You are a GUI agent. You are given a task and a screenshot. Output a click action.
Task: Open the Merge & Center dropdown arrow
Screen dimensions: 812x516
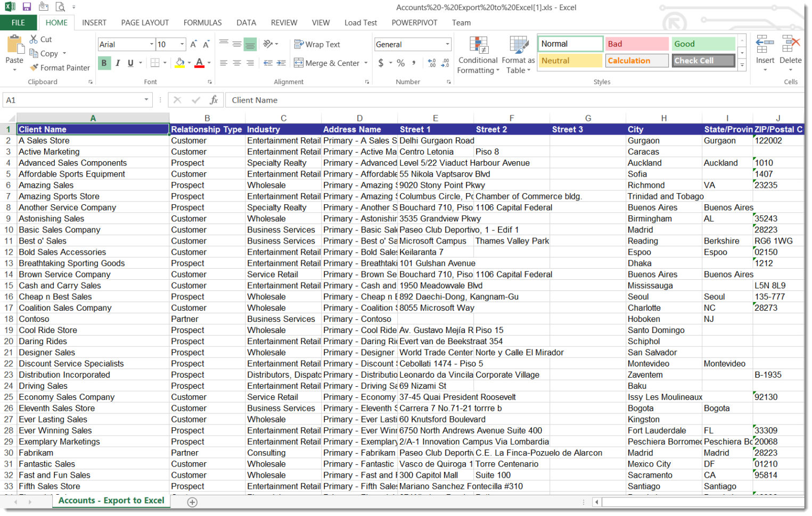(x=366, y=63)
